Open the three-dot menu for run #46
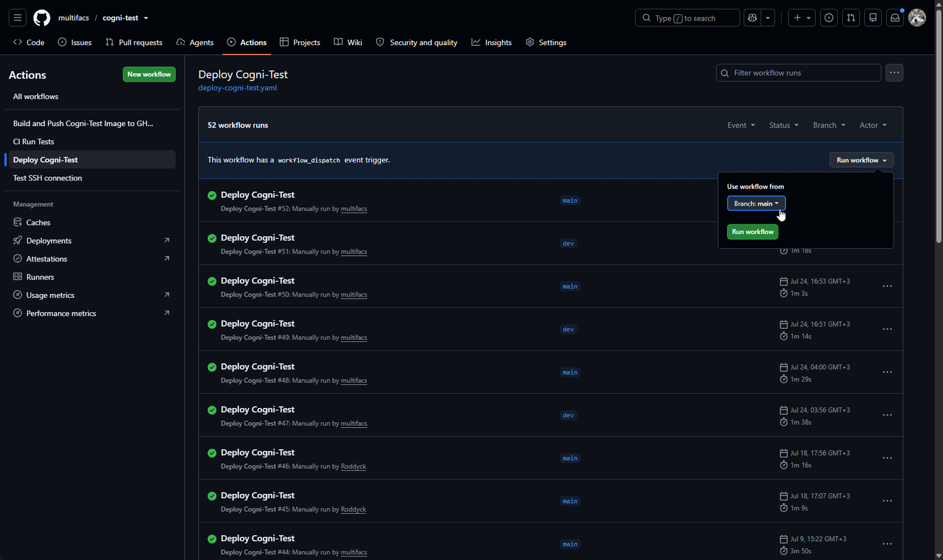This screenshot has height=560, width=943. pyautogui.click(x=887, y=458)
